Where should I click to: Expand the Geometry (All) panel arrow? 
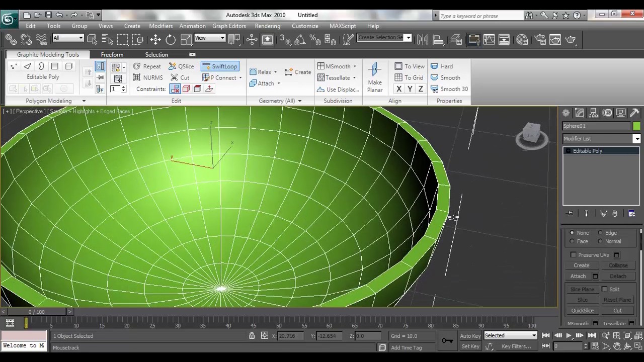point(299,101)
